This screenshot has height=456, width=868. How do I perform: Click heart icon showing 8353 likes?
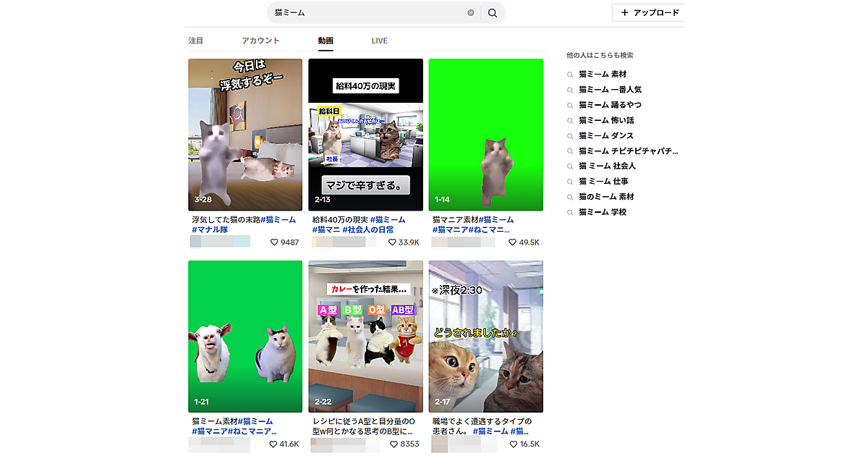[x=393, y=444]
